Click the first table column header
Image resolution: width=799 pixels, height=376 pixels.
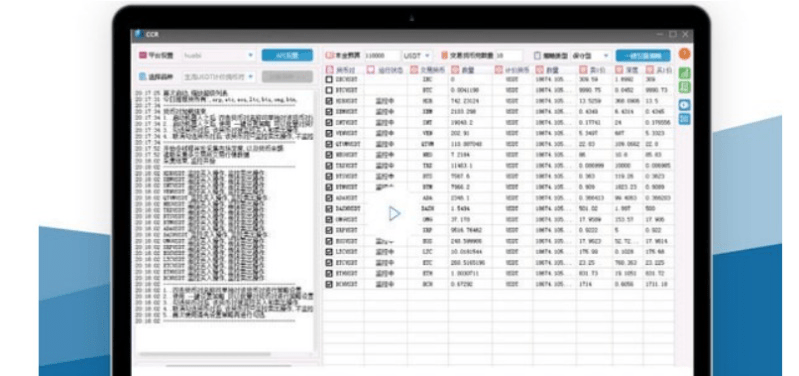pos(344,70)
